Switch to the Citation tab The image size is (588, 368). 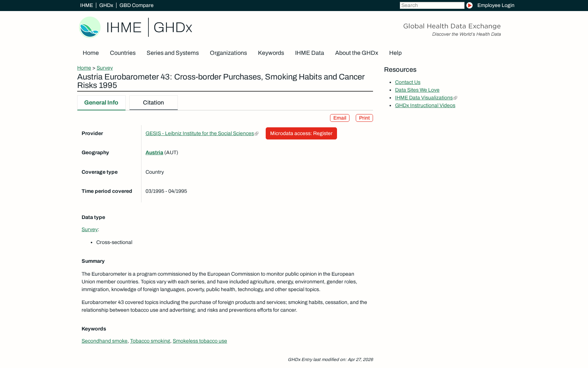[154, 103]
